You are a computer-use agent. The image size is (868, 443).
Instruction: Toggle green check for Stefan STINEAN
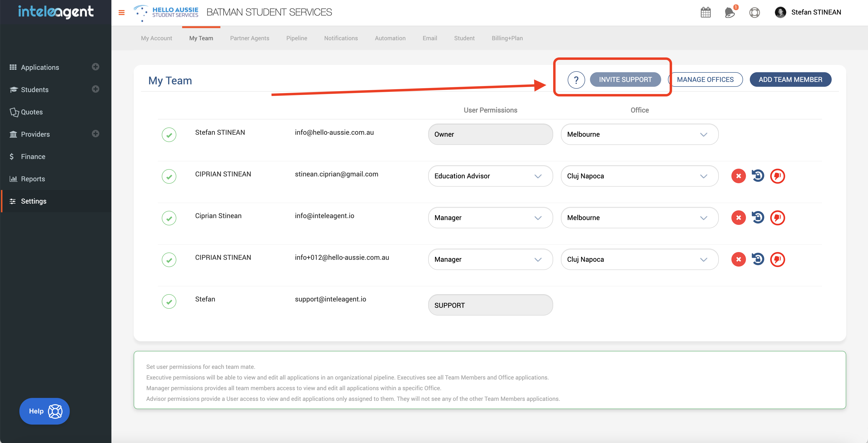coord(169,134)
